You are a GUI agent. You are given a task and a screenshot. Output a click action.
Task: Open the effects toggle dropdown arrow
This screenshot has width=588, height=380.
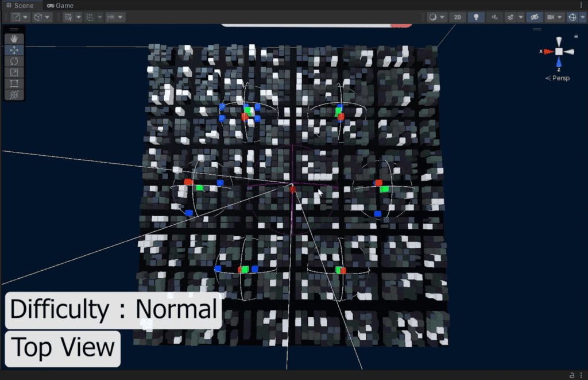point(521,17)
